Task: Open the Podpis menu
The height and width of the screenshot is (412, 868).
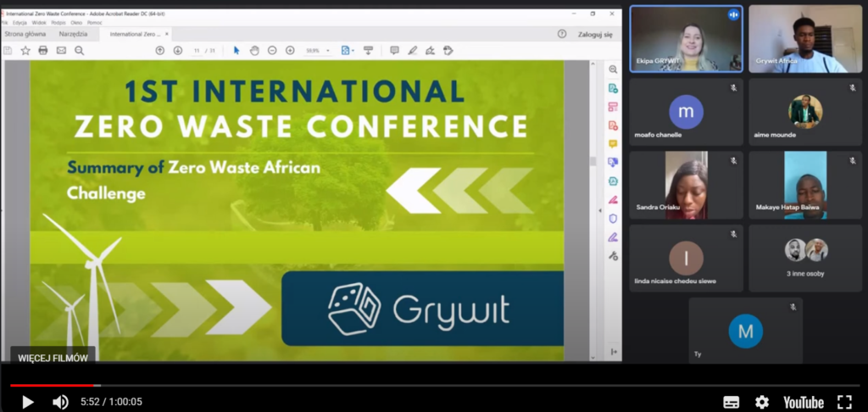Action: [x=58, y=23]
